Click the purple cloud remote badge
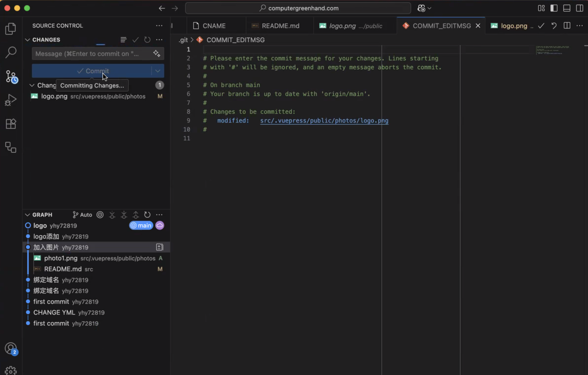Screen dimensions: 588x375 click(x=160, y=226)
